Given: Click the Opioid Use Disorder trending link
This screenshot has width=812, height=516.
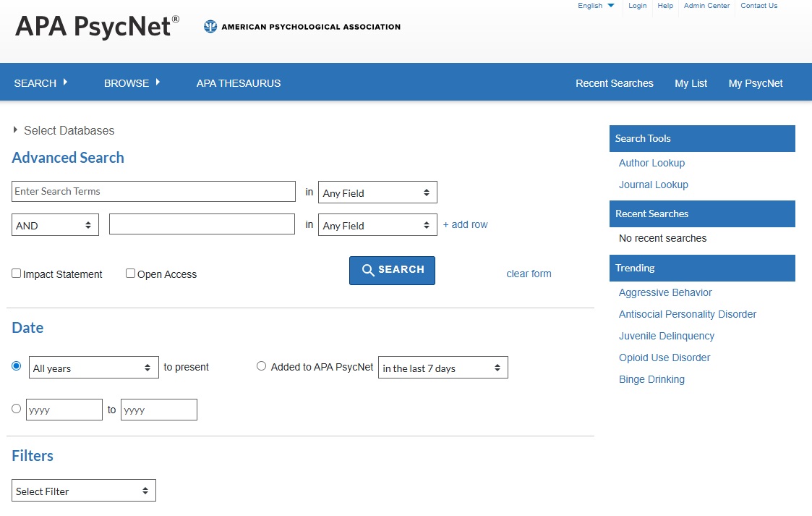Looking at the screenshot, I should (664, 358).
